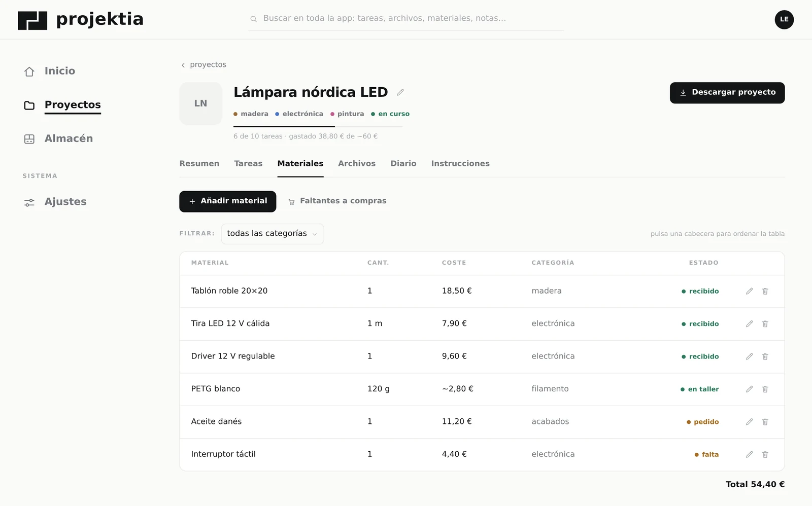Go to Inicio in the sidebar
This screenshot has height=506, width=812.
pos(50,71)
